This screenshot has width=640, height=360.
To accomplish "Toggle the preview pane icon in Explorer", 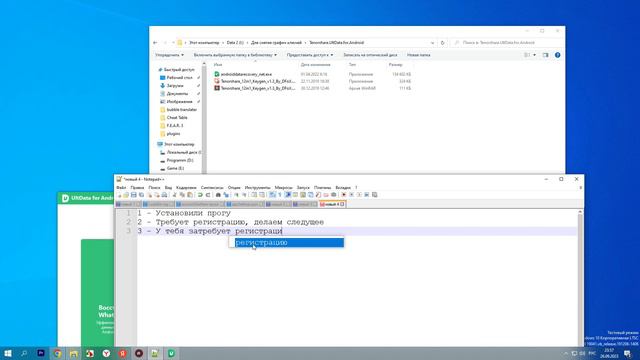I will click(x=545, y=55).
